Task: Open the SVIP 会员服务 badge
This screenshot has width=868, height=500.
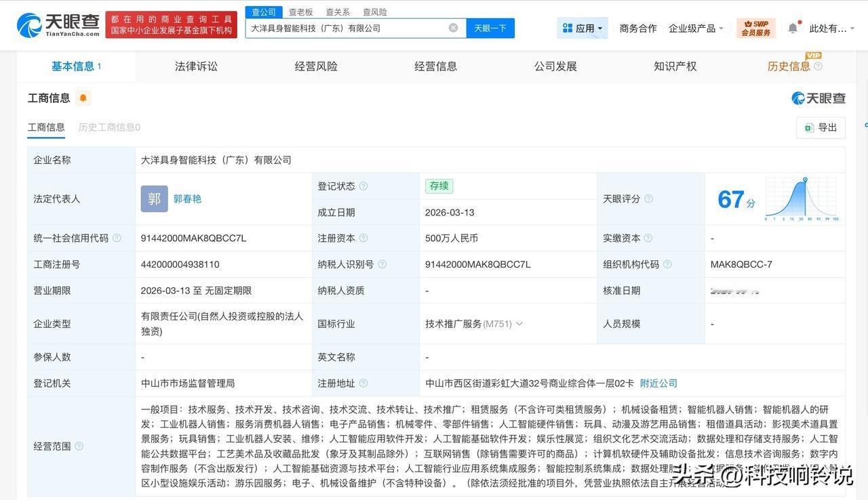Action: pos(755,28)
